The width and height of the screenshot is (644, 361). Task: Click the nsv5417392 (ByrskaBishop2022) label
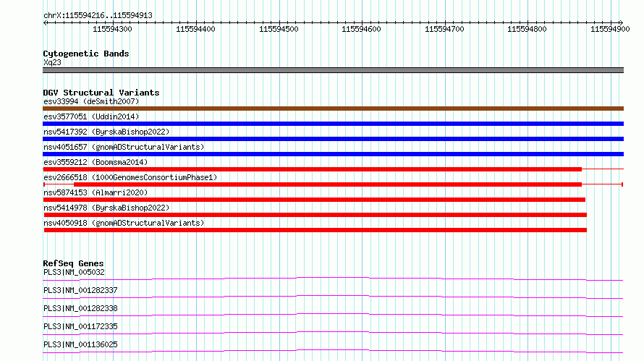point(106,132)
